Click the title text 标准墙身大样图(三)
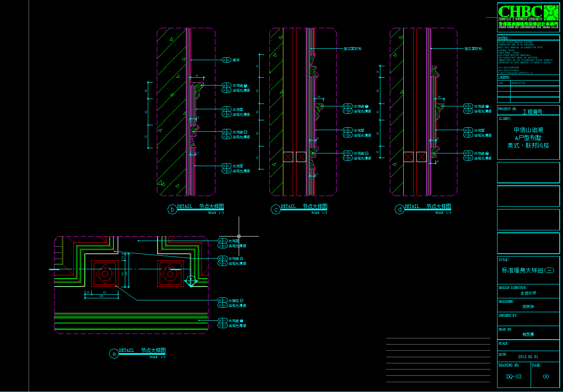Screen dimensions: 563x392 point(528,270)
